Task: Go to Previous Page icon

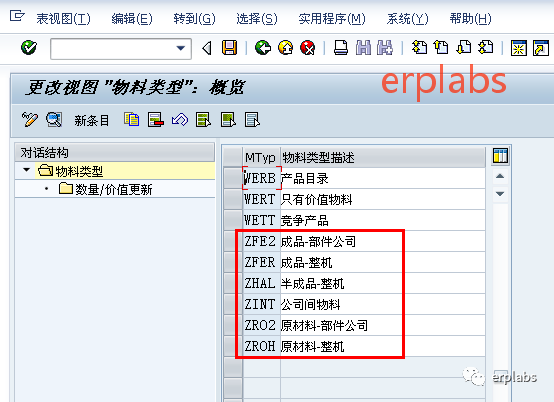Action: coord(441,47)
